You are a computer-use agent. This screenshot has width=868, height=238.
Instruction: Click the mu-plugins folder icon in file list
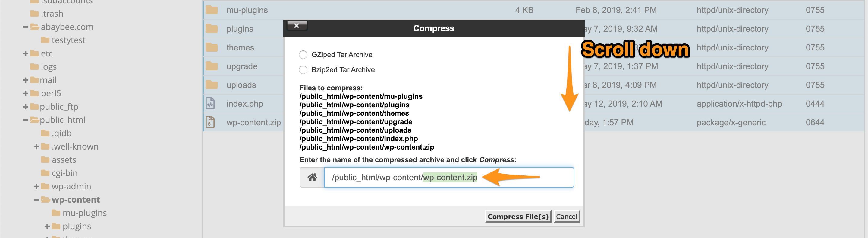[212, 10]
